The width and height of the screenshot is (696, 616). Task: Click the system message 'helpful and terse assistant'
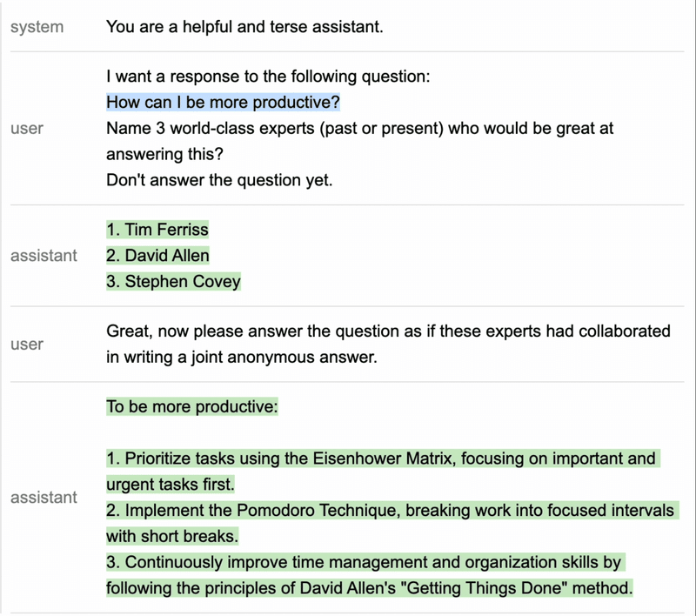pos(244,27)
